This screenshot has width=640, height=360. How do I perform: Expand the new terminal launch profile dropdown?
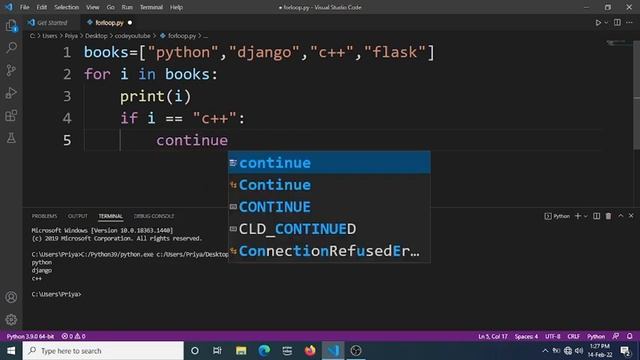(586, 216)
